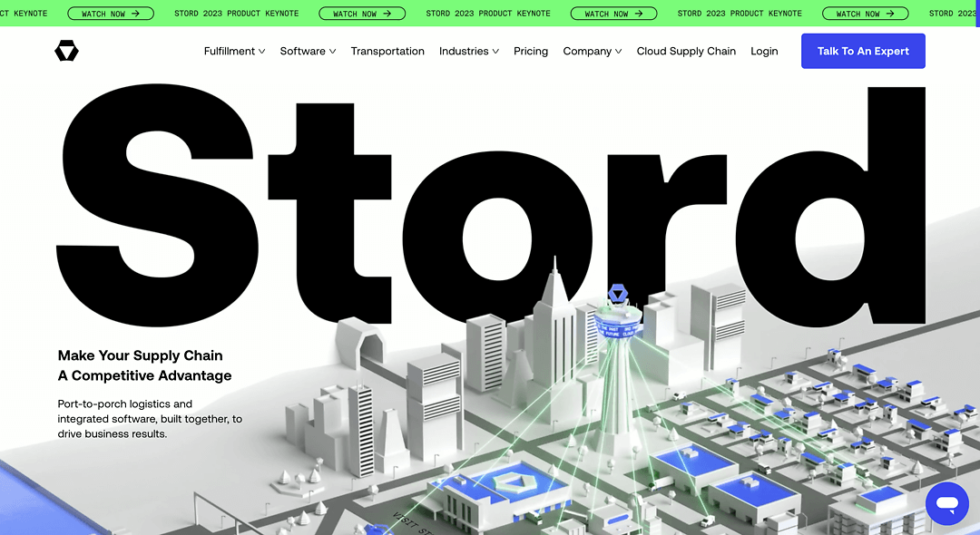The height and width of the screenshot is (535, 980).
Task: Click the large Stord headline graphic
Action: (491, 206)
